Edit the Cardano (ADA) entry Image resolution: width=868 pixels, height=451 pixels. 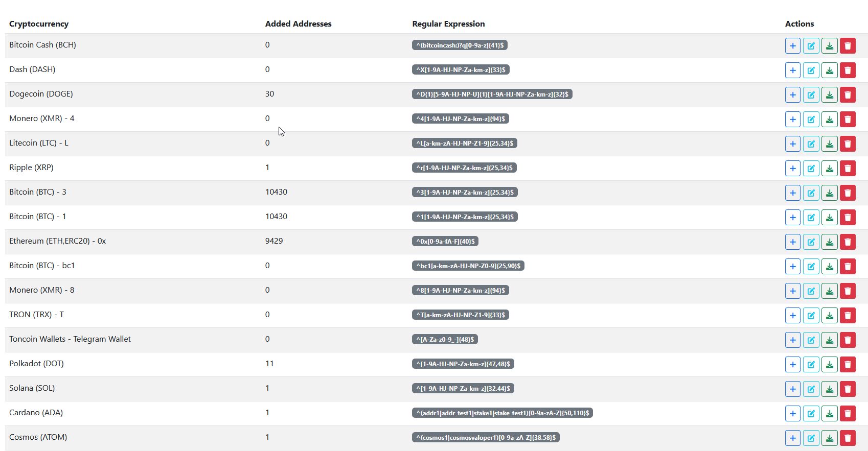click(811, 414)
